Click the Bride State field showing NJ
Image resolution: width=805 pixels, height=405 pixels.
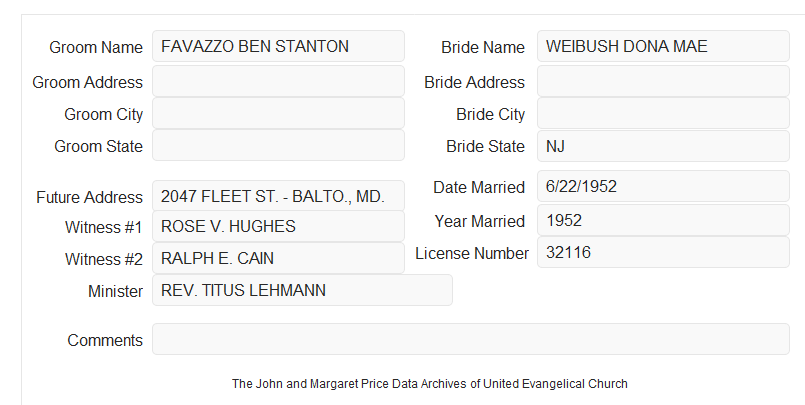(x=663, y=146)
